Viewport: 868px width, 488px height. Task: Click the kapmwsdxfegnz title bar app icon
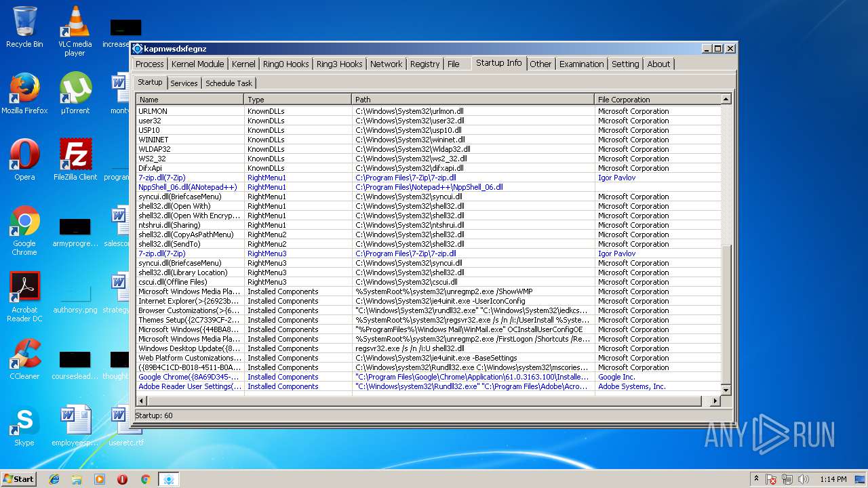coord(138,49)
